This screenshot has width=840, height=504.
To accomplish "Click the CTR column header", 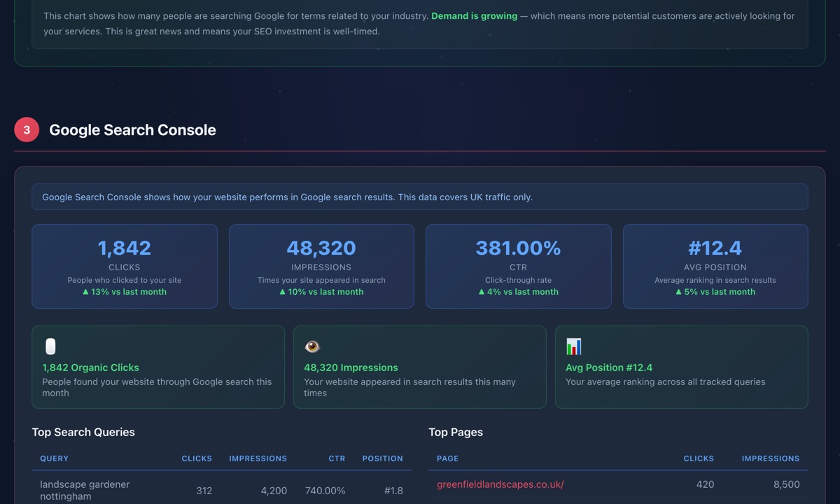I will (x=337, y=458).
